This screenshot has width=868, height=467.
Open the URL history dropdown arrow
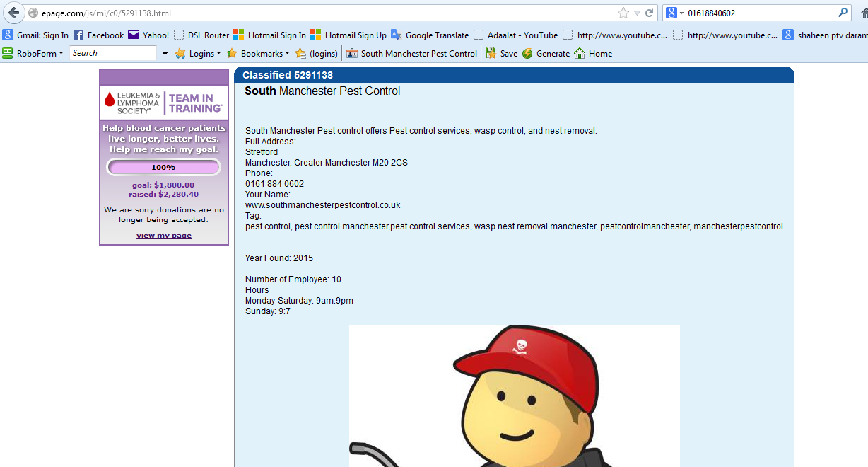click(637, 13)
